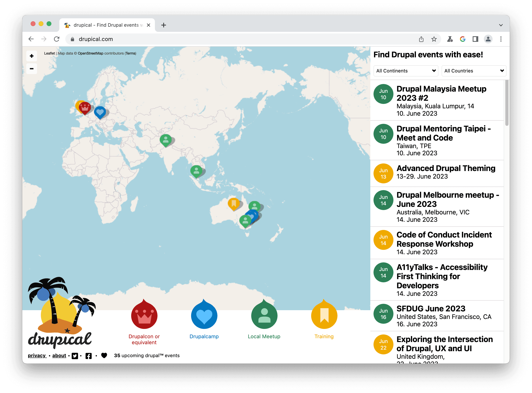Click the Local Meetup legend icon

(264, 315)
